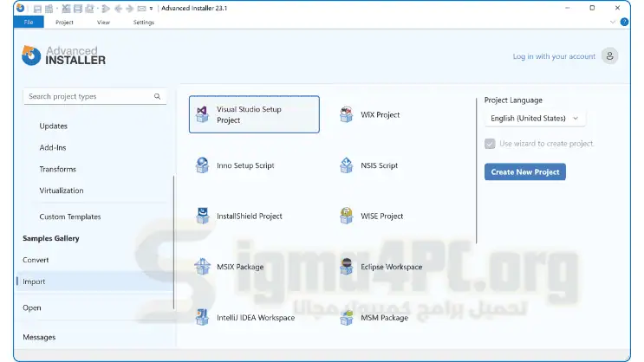This screenshot has width=644, height=362.
Task: Click the 'InstallShield Project' label
Action: (250, 216)
